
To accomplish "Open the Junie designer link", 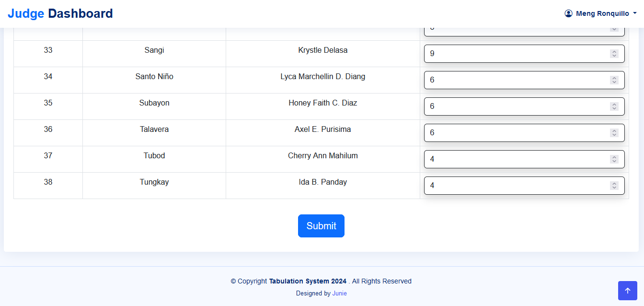I will (x=340, y=294).
